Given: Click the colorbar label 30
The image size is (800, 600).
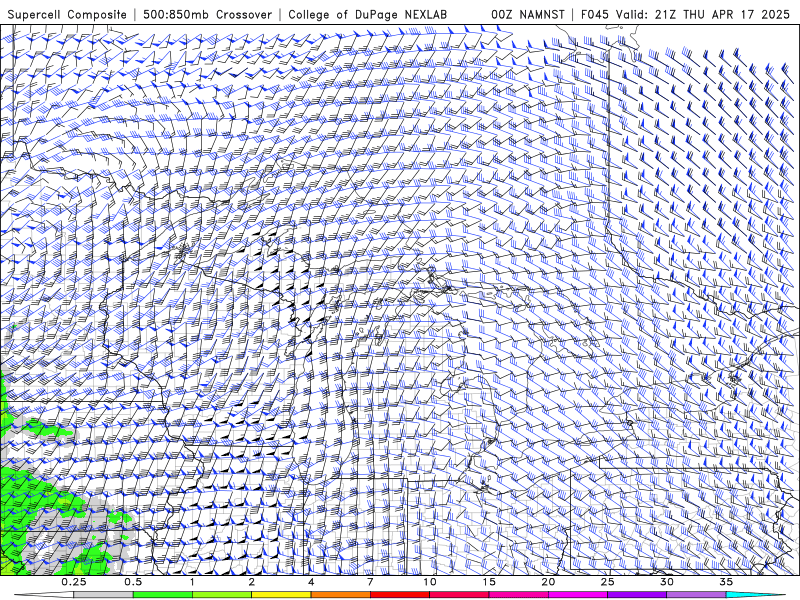Looking at the screenshot, I should [x=666, y=582].
